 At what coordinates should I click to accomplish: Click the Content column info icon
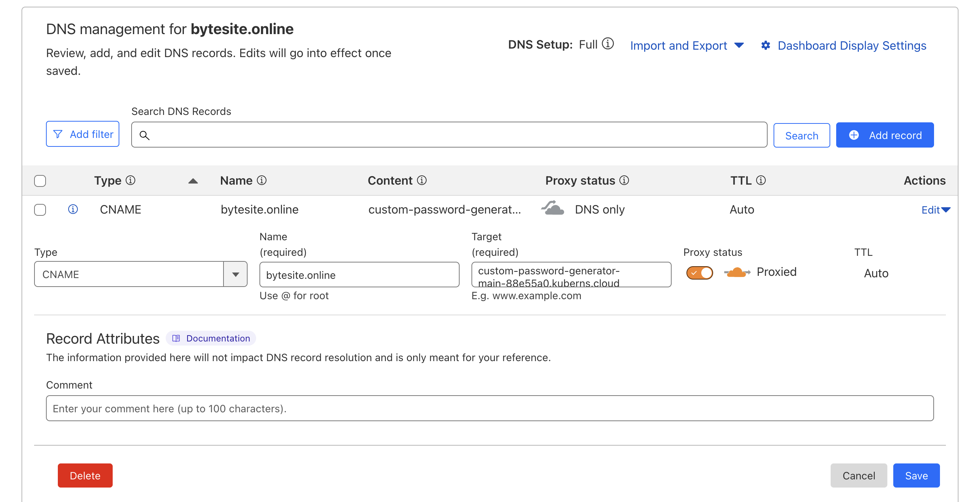tap(421, 180)
